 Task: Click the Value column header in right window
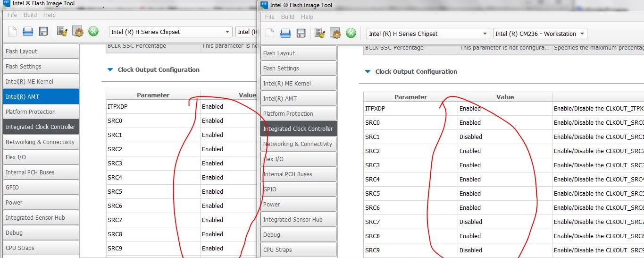click(x=505, y=97)
